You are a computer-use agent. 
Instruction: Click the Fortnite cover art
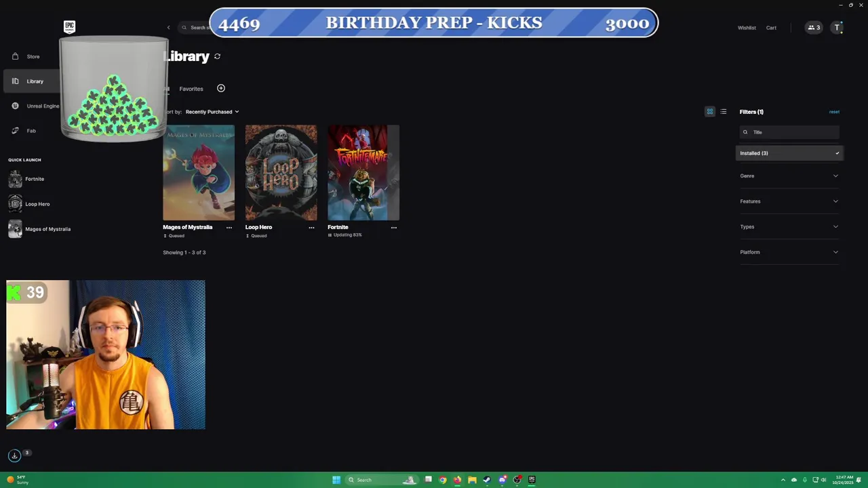coord(363,173)
